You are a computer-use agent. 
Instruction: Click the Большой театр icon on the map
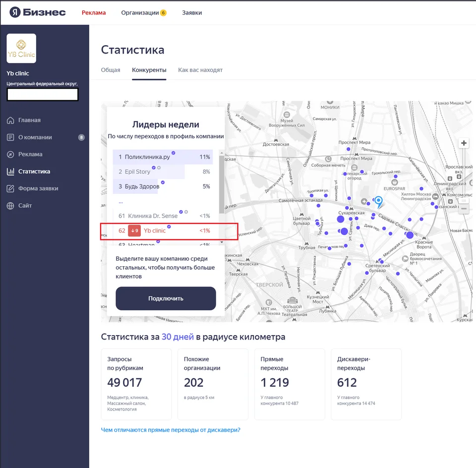click(x=293, y=300)
